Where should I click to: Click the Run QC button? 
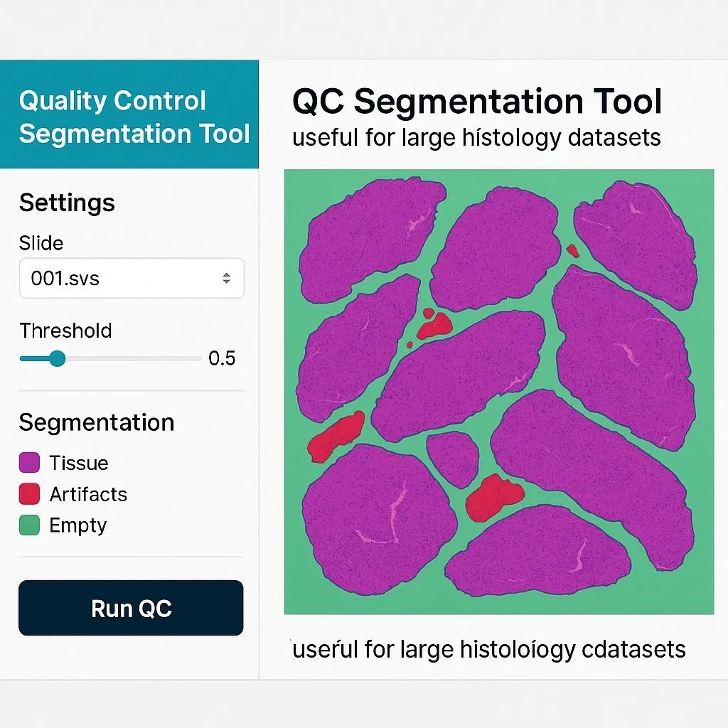point(131,608)
